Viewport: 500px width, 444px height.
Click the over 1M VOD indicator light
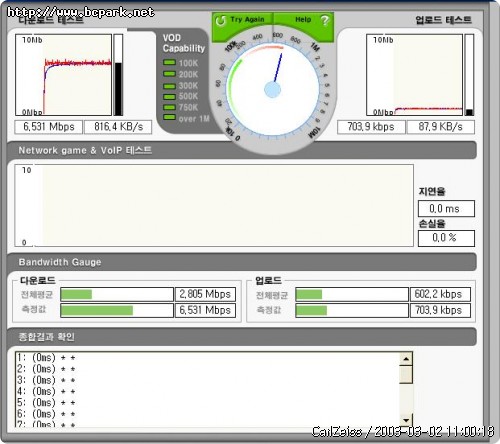coord(169,117)
